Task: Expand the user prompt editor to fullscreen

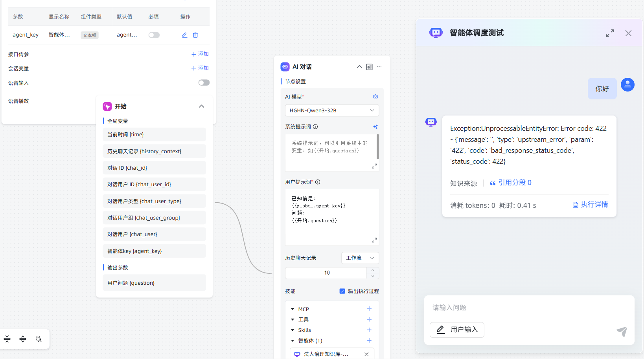Action: pyautogui.click(x=374, y=240)
